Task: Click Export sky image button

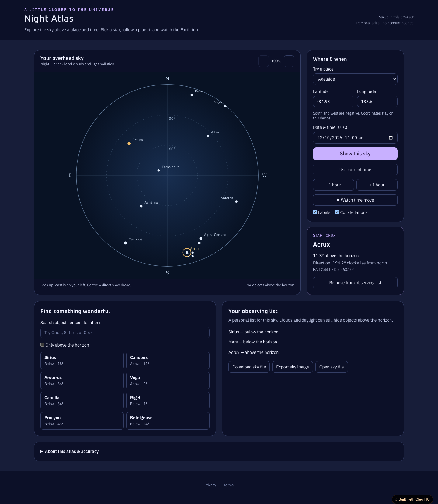Action: coord(293,367)
